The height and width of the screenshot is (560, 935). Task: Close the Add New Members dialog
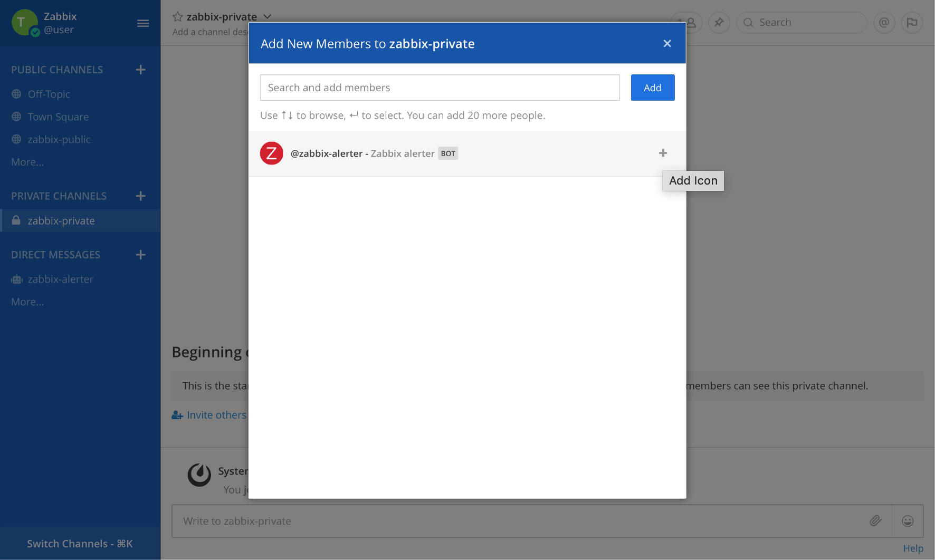pos(667,43)
